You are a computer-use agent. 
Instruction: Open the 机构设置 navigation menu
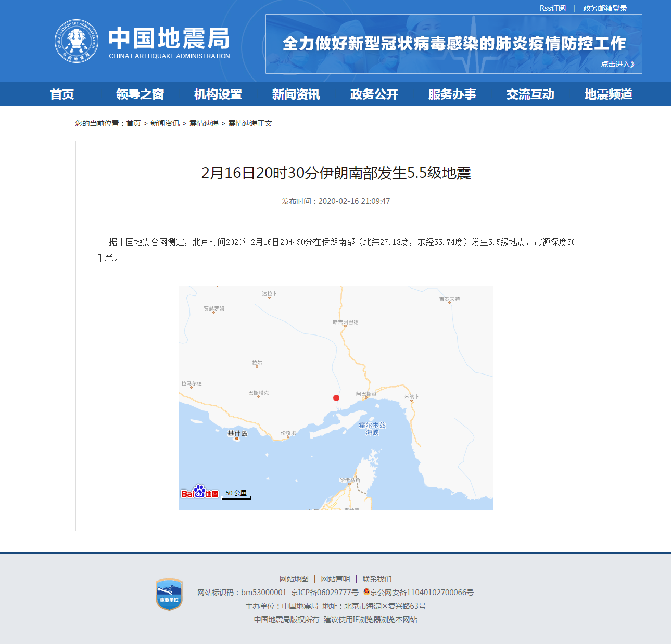coord(217,94)
